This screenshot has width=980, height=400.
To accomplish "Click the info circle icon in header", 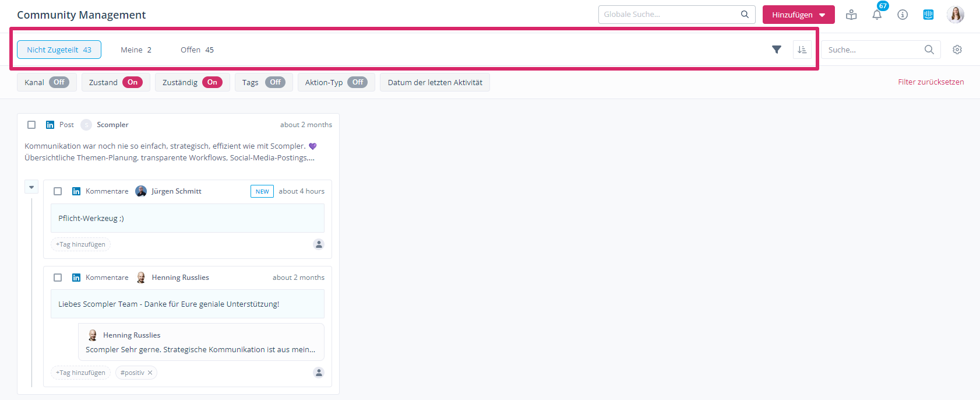I will [x=903, y=15].
